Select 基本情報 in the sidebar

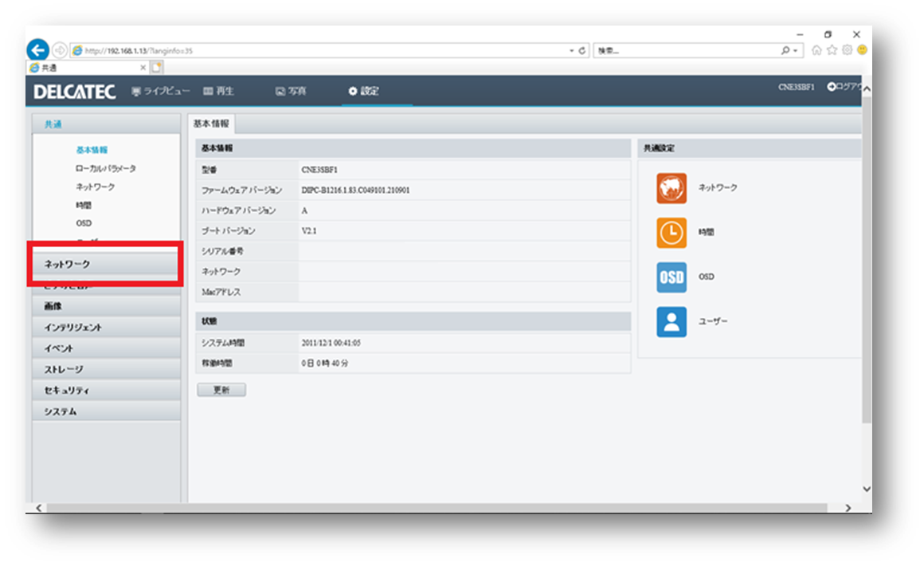92,150
